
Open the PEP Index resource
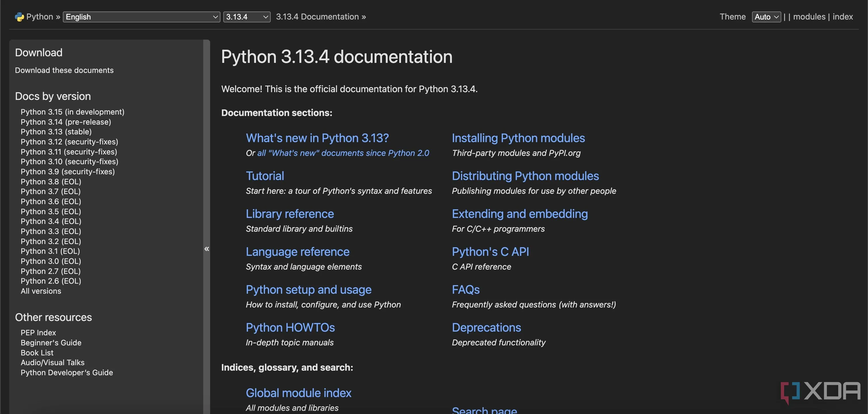tap(38, 332)
